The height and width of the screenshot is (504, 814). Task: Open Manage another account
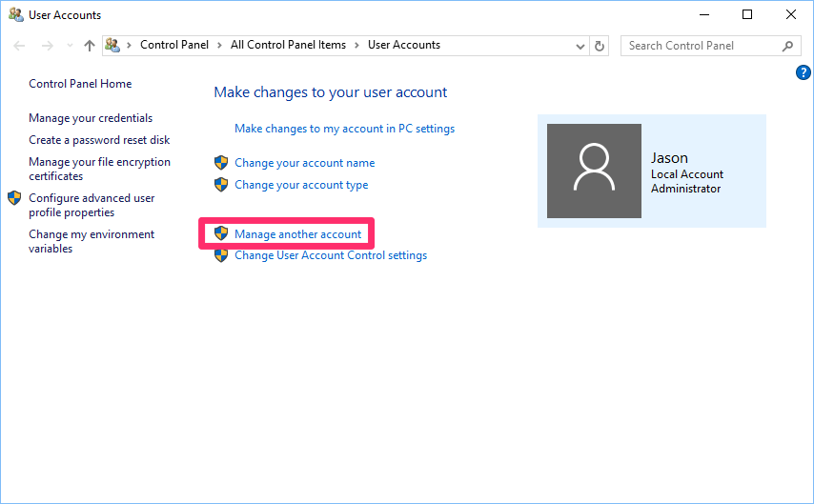click(297, 234)
